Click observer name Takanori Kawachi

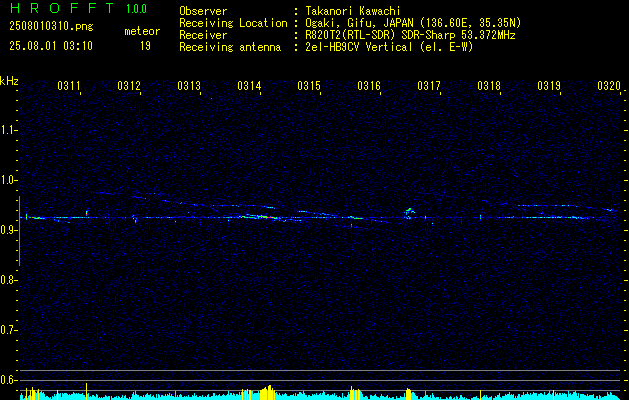pyautogui.click(x=353, y=11)
